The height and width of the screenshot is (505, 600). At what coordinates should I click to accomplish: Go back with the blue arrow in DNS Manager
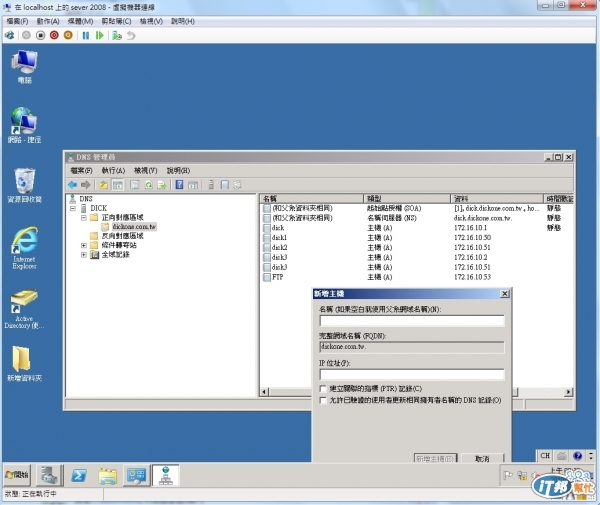coord(72,185)
